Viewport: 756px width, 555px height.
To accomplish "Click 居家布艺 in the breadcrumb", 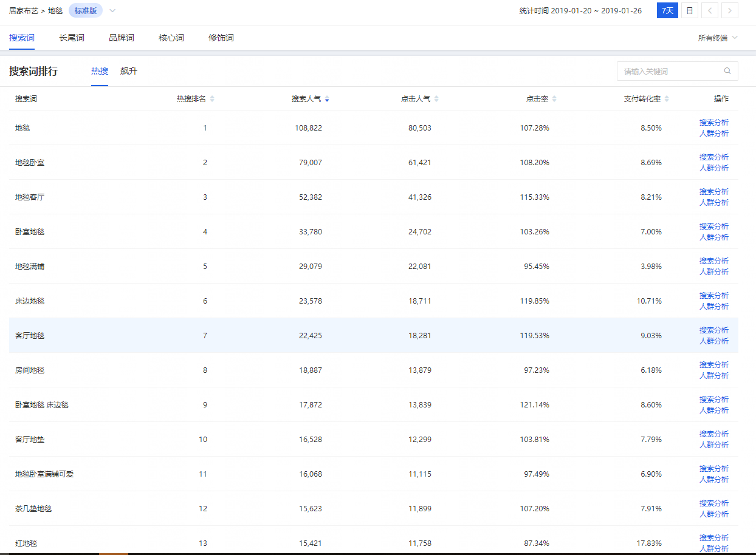I will pyautogui.click(x=24, y=11).
